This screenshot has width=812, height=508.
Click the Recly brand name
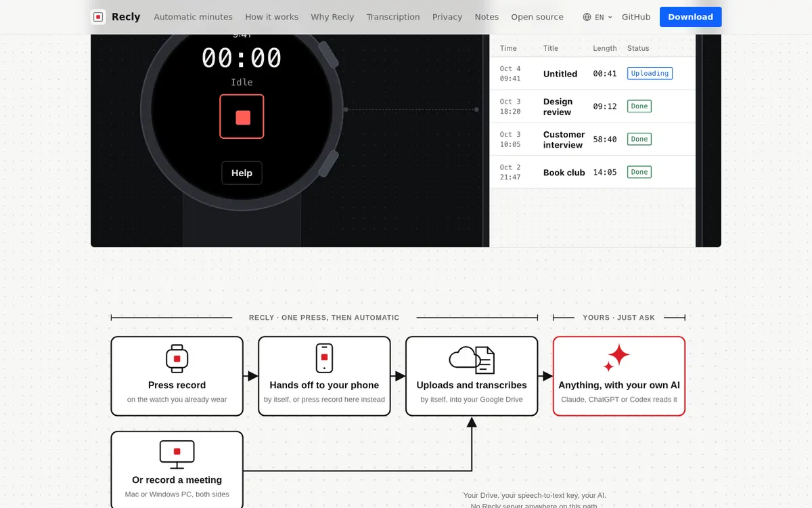(126, 17)
